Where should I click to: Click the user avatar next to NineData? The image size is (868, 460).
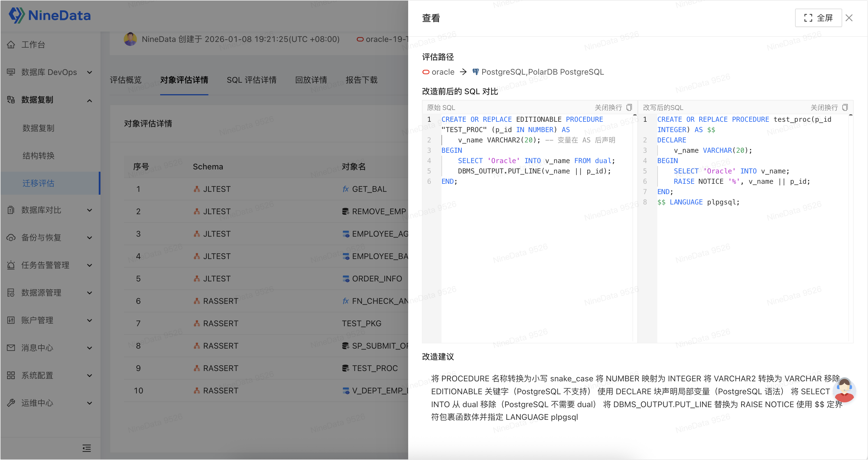coord(130,39)
